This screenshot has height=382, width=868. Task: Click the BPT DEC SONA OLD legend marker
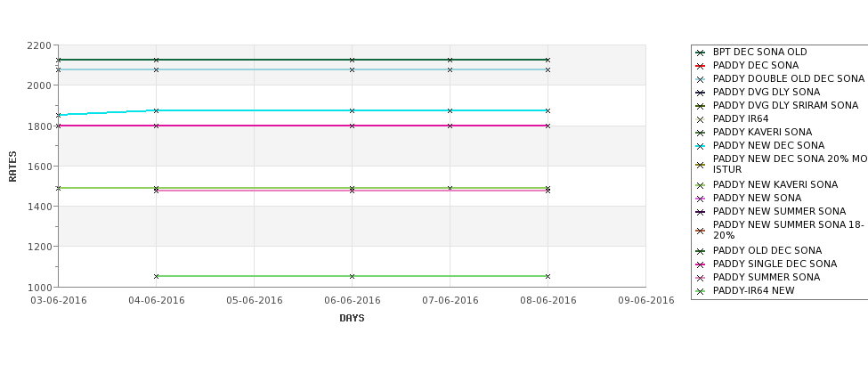pyautogui.click(x=701, y=53)
